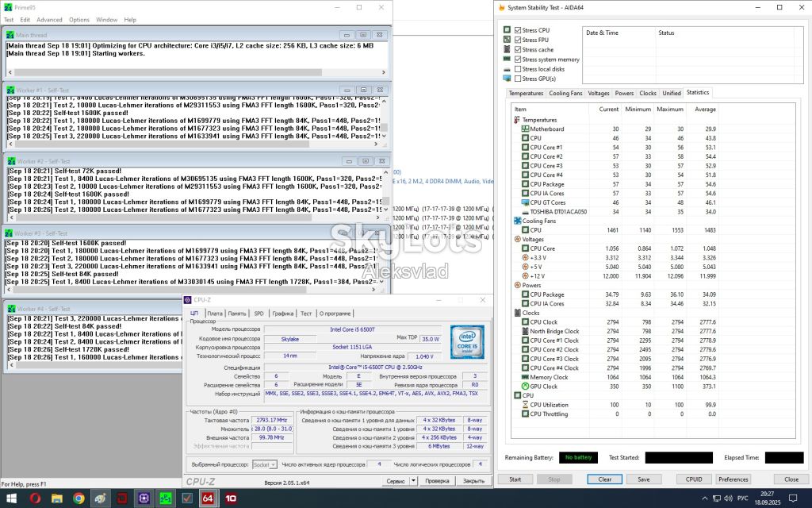Open the Windows Start menu
This screenshot has height=508, width=812.
coord(11,498)
